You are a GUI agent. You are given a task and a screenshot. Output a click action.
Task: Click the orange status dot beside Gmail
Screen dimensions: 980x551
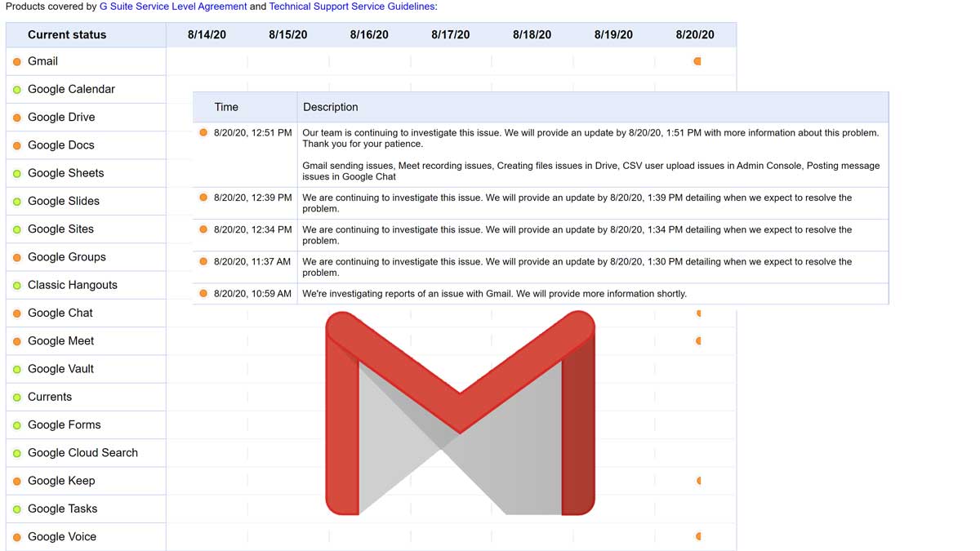[15, 60]
